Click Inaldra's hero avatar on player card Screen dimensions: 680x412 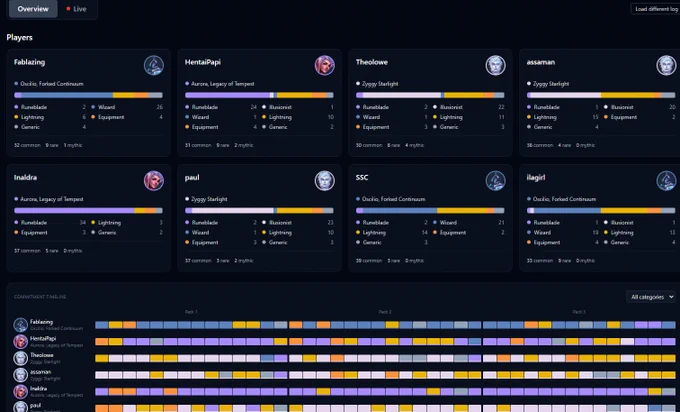click(154, 181)
